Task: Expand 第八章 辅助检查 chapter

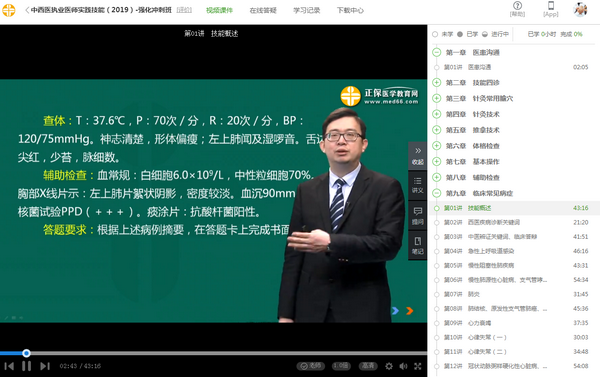Action: coord(437,177)
